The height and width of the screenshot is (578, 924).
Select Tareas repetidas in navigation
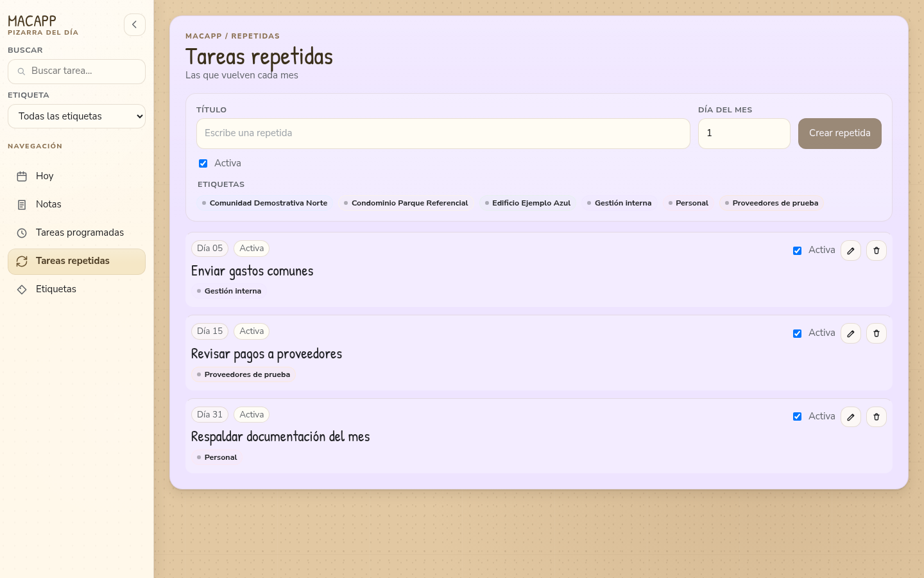coord(76,261)
